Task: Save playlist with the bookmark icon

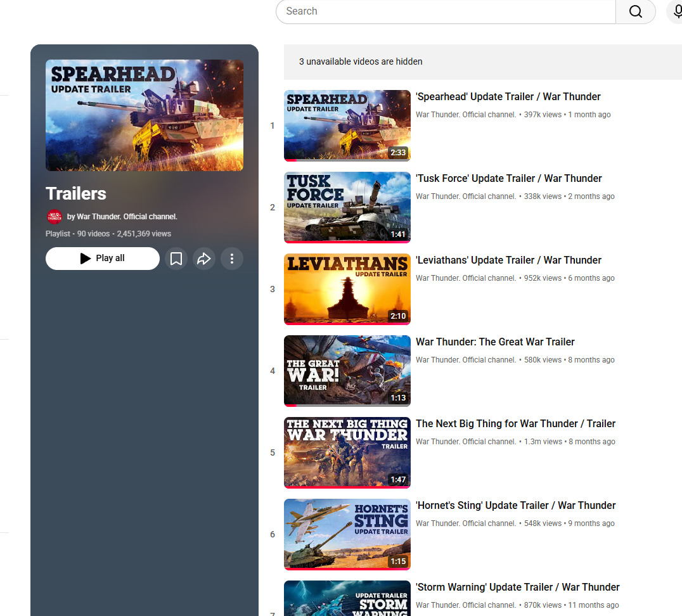Action: click(x=176, y=259)
